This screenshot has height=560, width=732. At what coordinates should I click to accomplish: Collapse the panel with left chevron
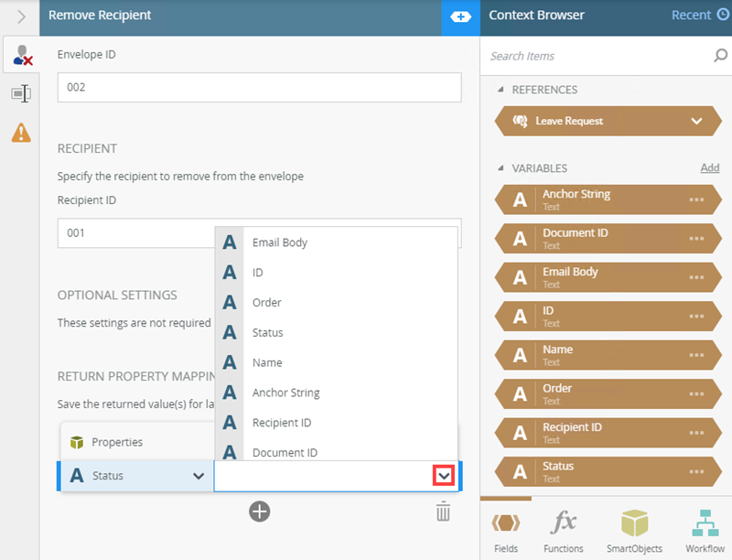[20, 16]
